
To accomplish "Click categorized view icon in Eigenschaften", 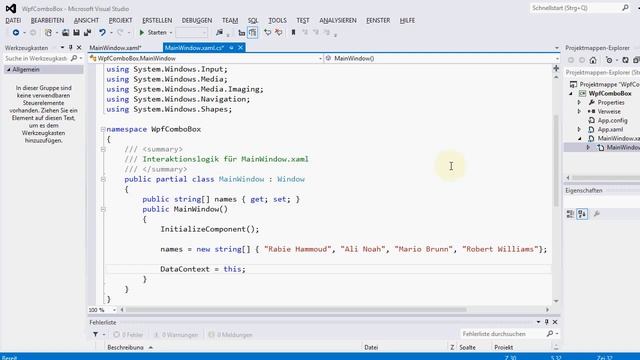I will click(570, 214).
